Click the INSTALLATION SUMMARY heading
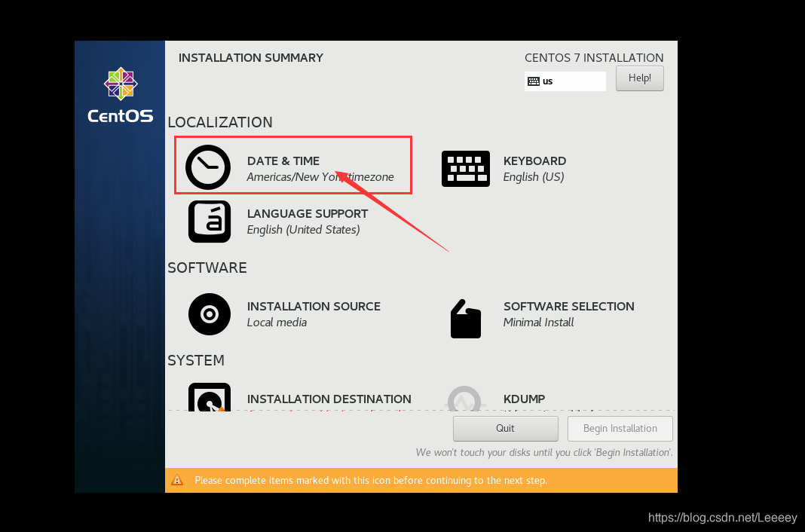 click(251, 58)
